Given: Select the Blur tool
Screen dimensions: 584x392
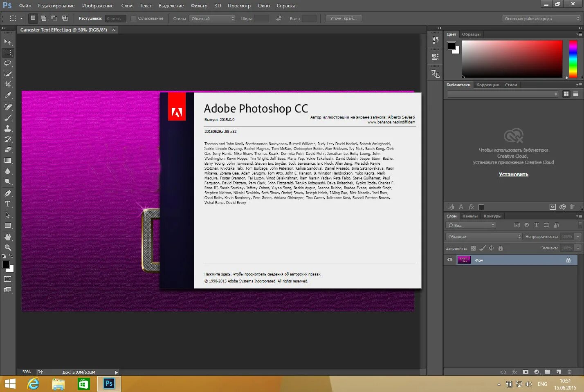Looking at the screenshot, I should point(8,171).
